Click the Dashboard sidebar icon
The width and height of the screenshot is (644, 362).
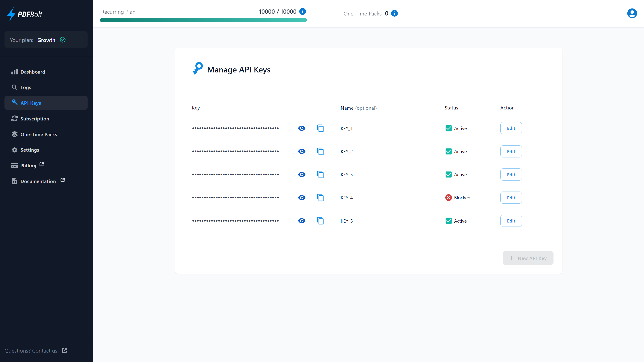15,71
